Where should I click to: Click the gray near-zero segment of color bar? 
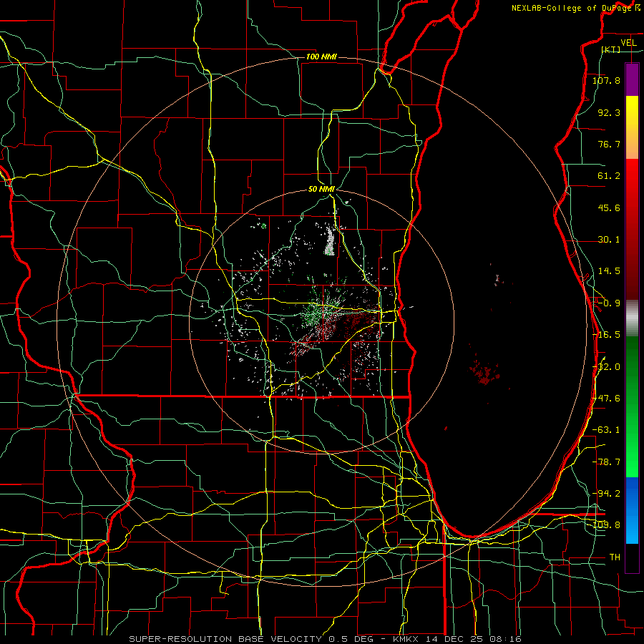click(x=632, y=318)
